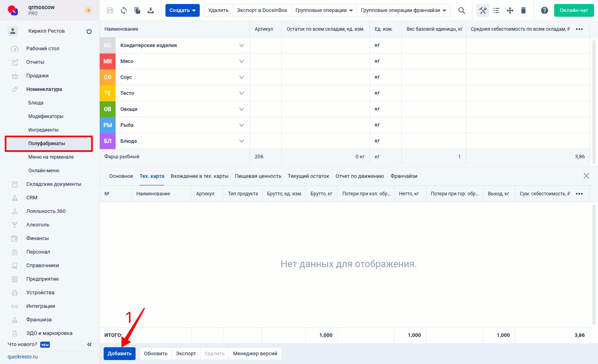Screen dimensions: 598x364
Task: Click the move arrows icon in the toolbar
Action: point(510,10)
